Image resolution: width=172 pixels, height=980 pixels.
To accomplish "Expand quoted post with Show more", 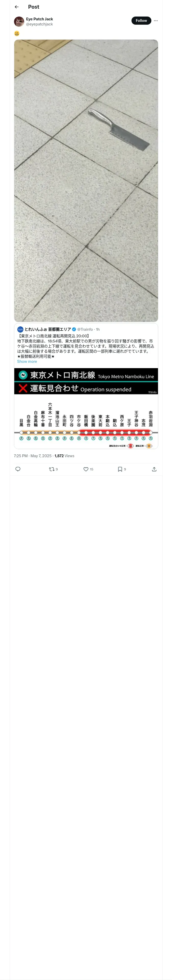I will coord(27,362).
